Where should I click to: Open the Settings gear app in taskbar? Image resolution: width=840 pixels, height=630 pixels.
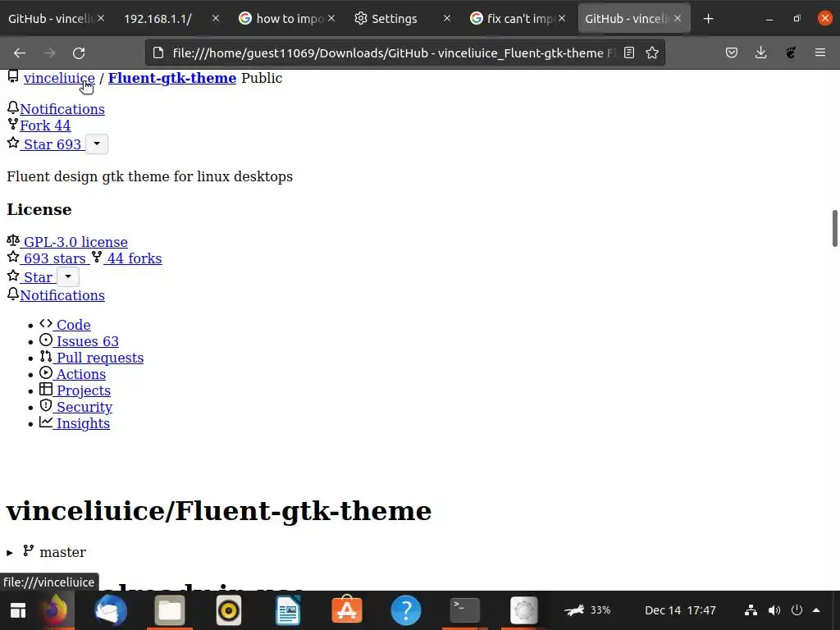[x=523, y=610]
